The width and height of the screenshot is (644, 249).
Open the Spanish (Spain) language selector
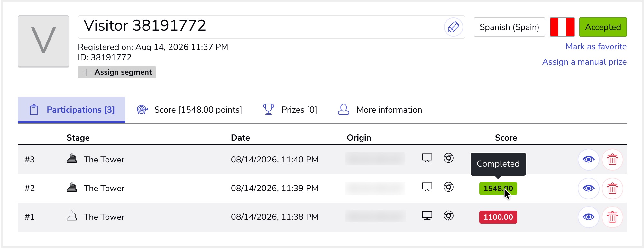509,27
